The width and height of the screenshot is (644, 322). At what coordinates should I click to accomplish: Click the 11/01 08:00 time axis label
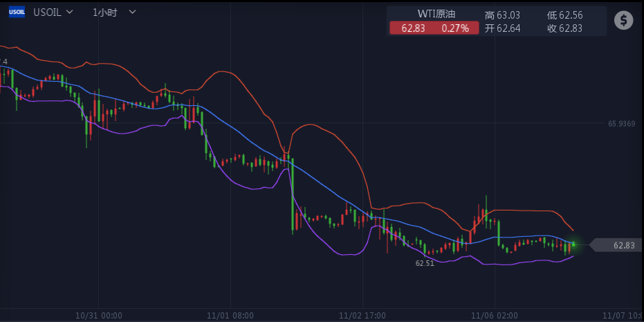[230, 315]
